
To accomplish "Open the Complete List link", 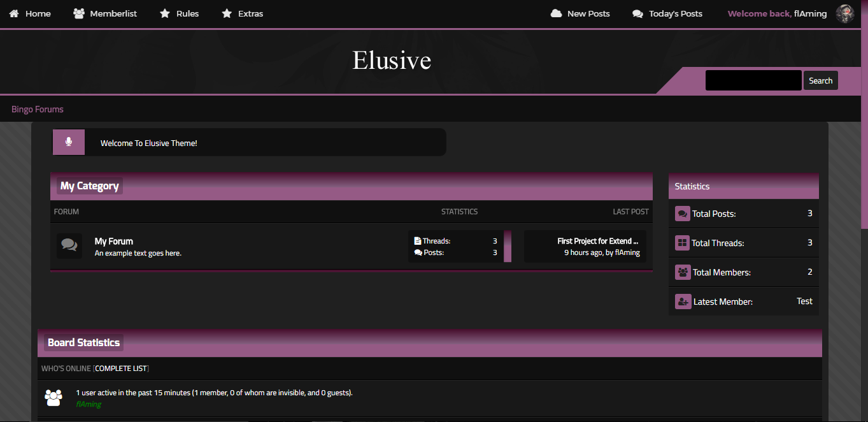I will coord(121,368).
